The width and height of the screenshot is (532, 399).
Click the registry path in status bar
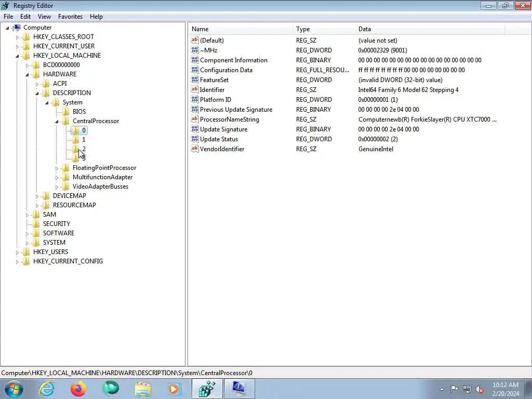click(x=127, y=373)
